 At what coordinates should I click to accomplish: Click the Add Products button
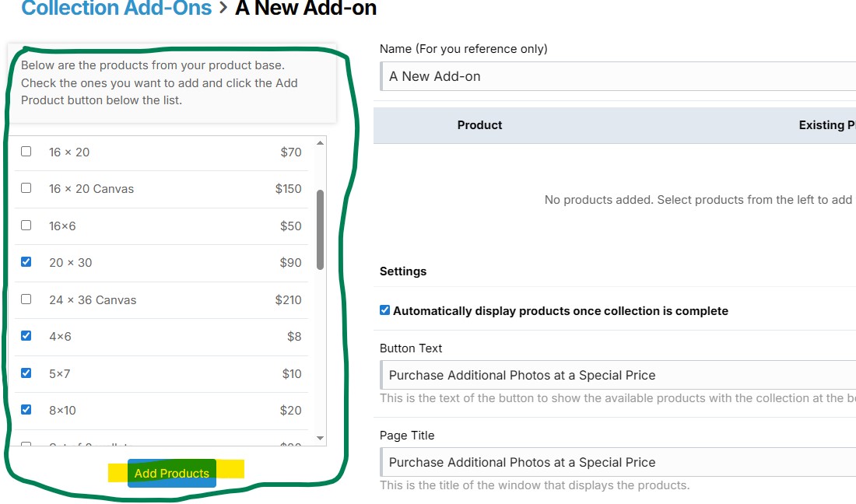172,473
